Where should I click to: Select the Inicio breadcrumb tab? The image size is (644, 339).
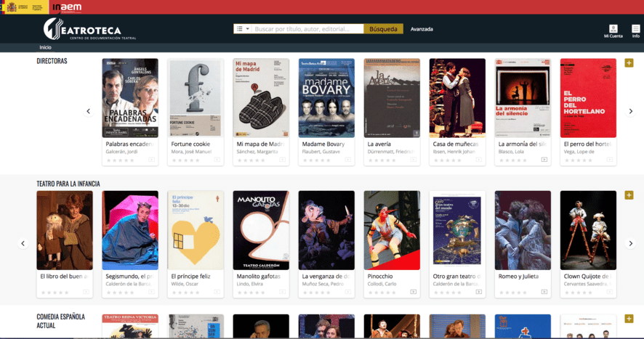click(45, 48)
